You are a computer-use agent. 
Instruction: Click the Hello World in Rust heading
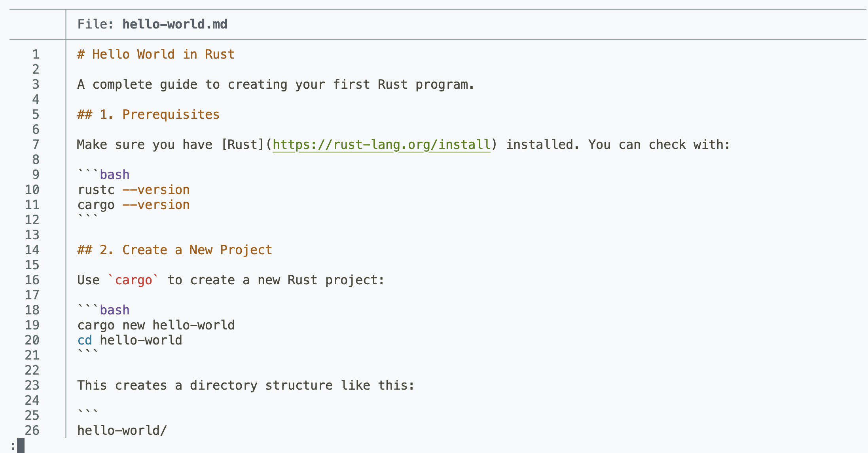coord(156,54)
